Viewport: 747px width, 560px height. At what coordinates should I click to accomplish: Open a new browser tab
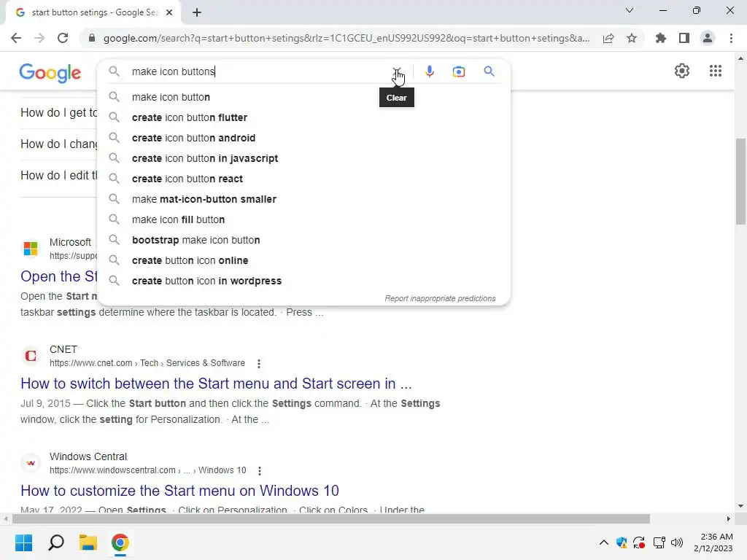[197, 12]
